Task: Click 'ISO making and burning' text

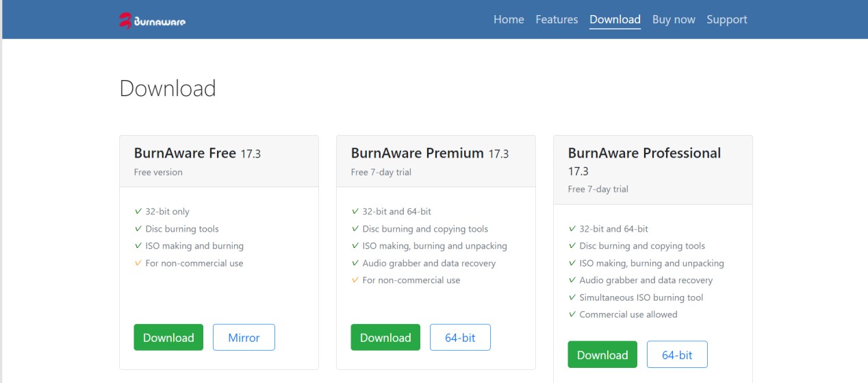Action: [194, 246]
